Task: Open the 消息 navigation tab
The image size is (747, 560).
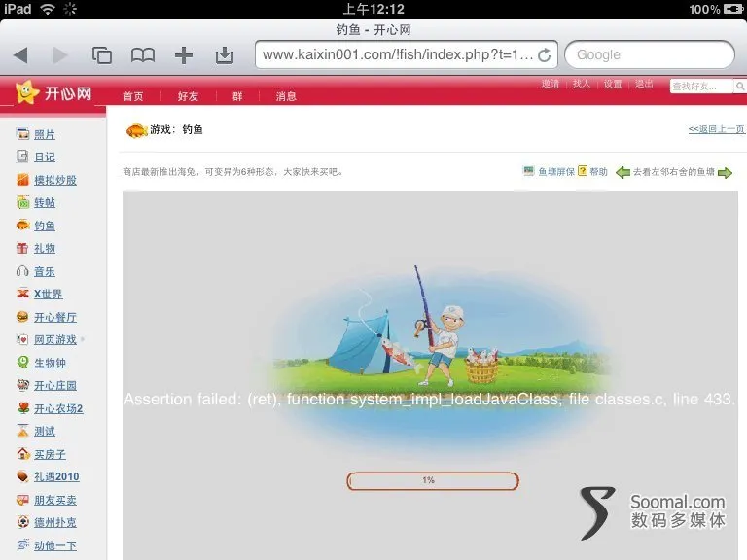Action: click(286, 96)
